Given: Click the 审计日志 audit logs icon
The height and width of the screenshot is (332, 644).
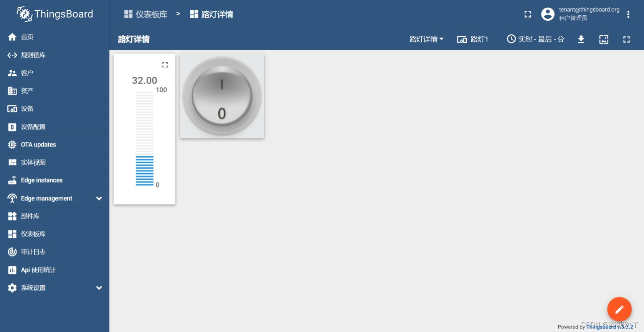Looking at the screenshot, I should tap(12, 252).
